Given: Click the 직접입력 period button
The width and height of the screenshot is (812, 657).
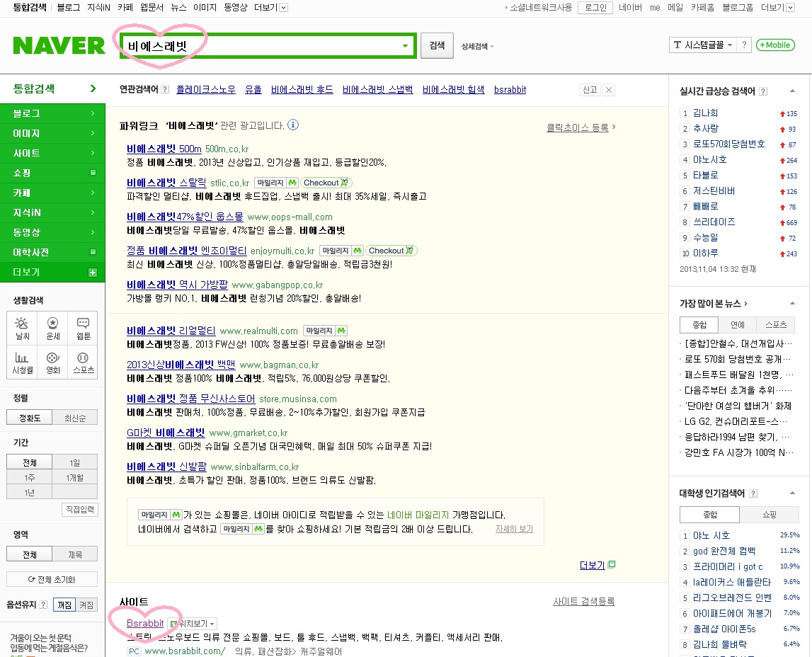Looking at the screenshot, I should point(80,510).
